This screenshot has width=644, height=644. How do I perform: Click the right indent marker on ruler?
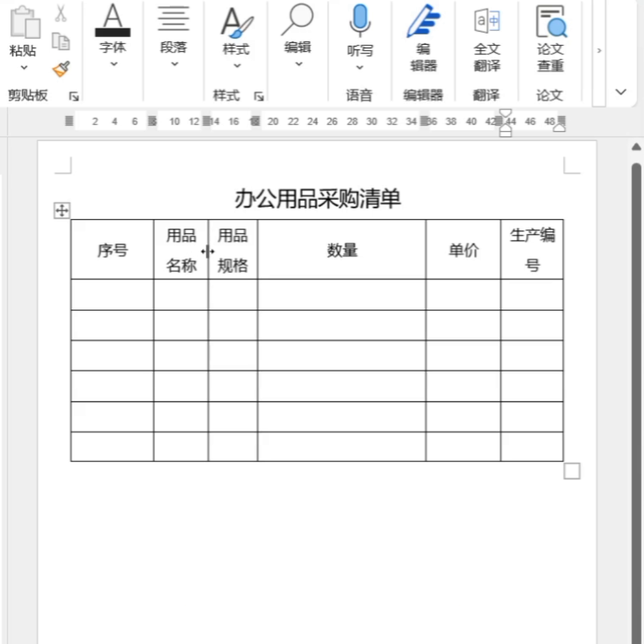point(559,129)
